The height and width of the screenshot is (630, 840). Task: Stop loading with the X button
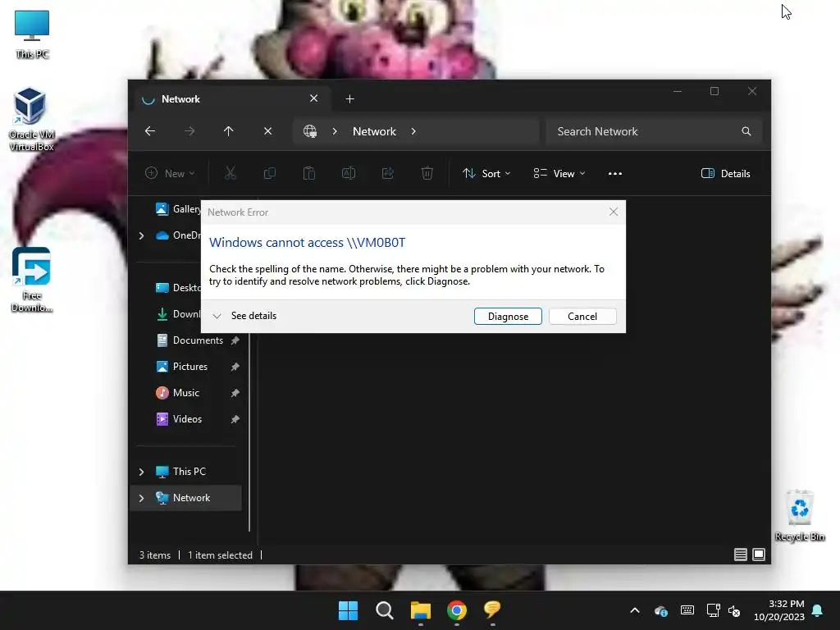coord(268,131)
